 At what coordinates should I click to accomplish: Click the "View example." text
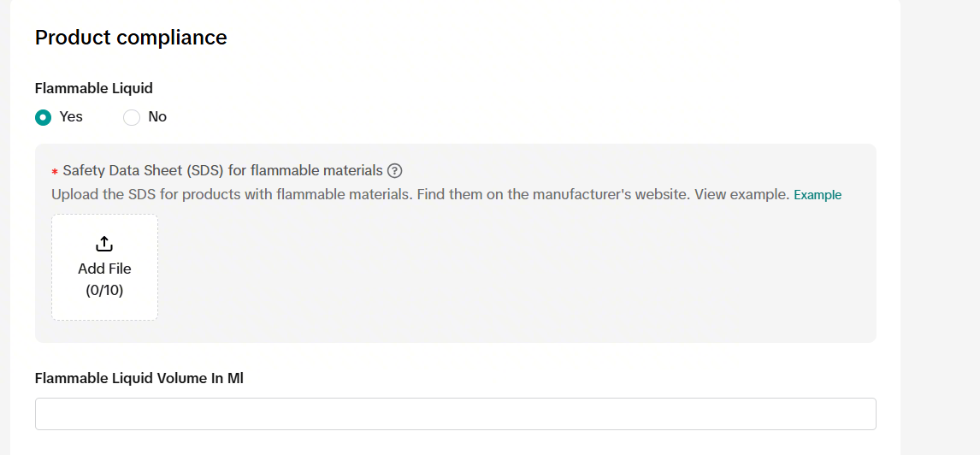[x=741, y=194]
